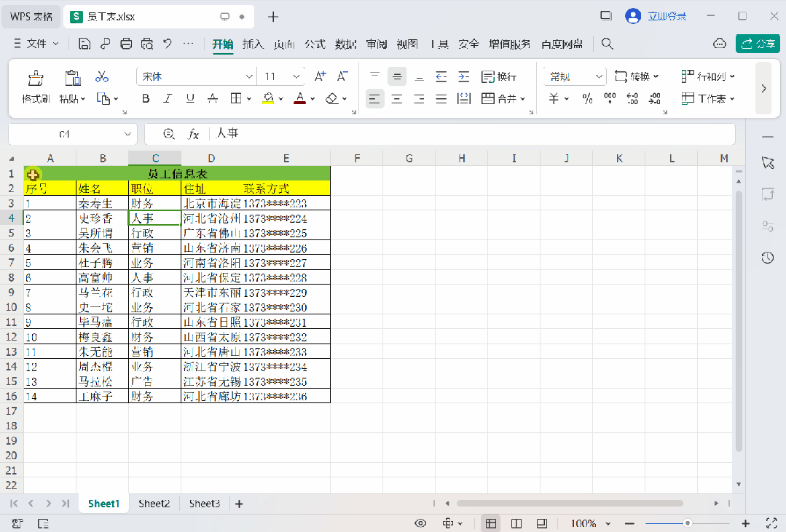Expand the font color dropdown arrow
Image resolution: width=786 pixels, height=532 pixels.
(313, 99)
